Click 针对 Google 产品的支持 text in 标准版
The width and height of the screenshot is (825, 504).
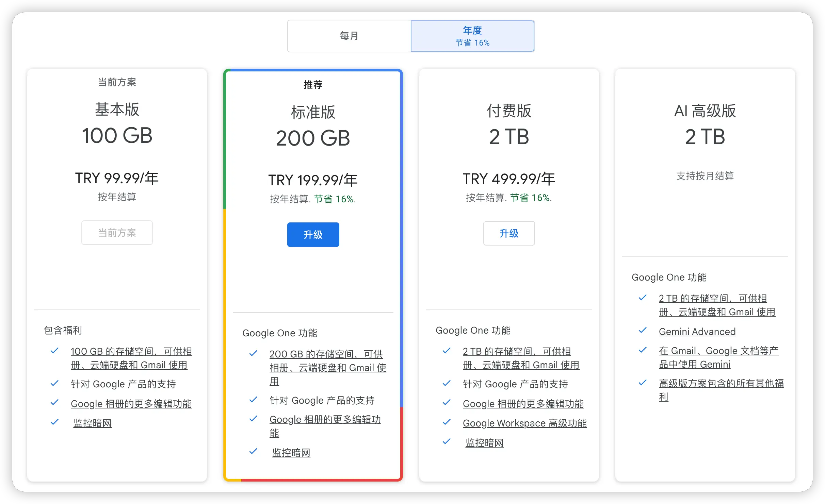pos(322,400)
